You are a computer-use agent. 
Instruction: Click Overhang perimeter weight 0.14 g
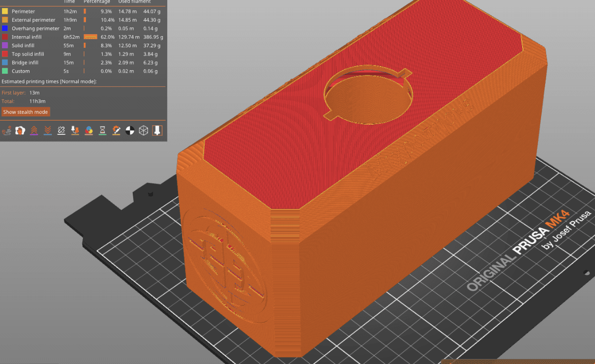[150, 28]
